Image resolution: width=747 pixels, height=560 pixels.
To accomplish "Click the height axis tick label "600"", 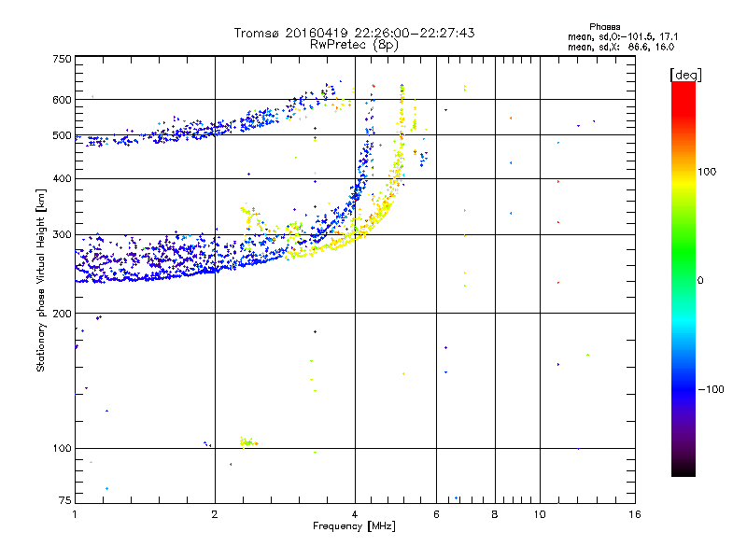I will pyautogui.click(x=62, y=100).
